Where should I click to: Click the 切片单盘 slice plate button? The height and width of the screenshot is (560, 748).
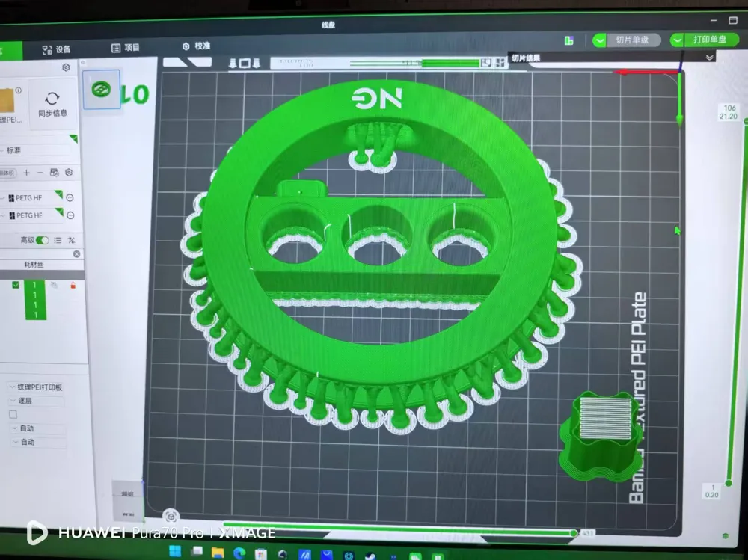tap(633, 40)
